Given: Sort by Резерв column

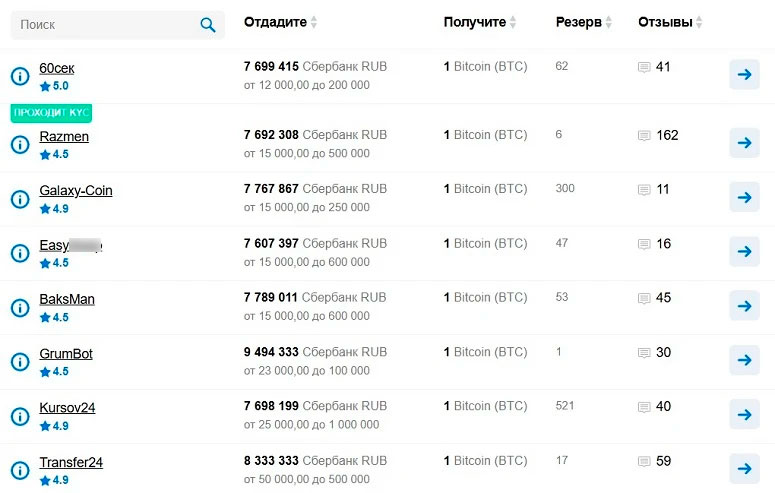Looking at the screenshot, I should click(x=585, y=23).
